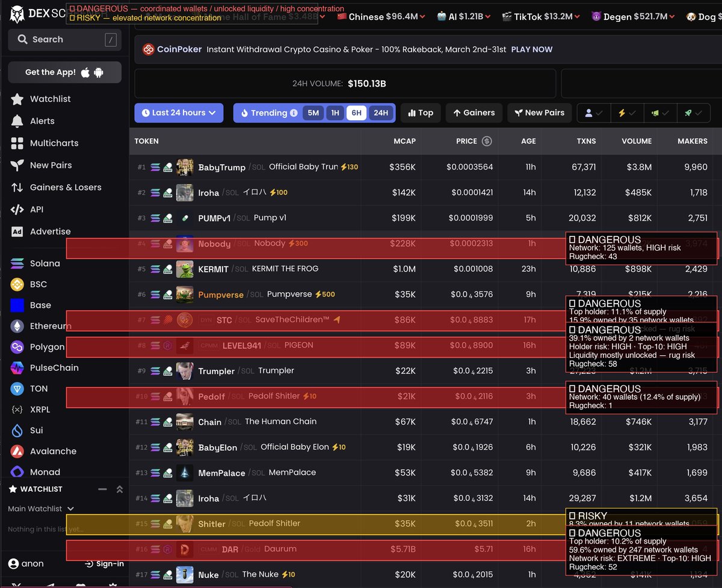Sort table by VOLUME column

tap(637, 141)
